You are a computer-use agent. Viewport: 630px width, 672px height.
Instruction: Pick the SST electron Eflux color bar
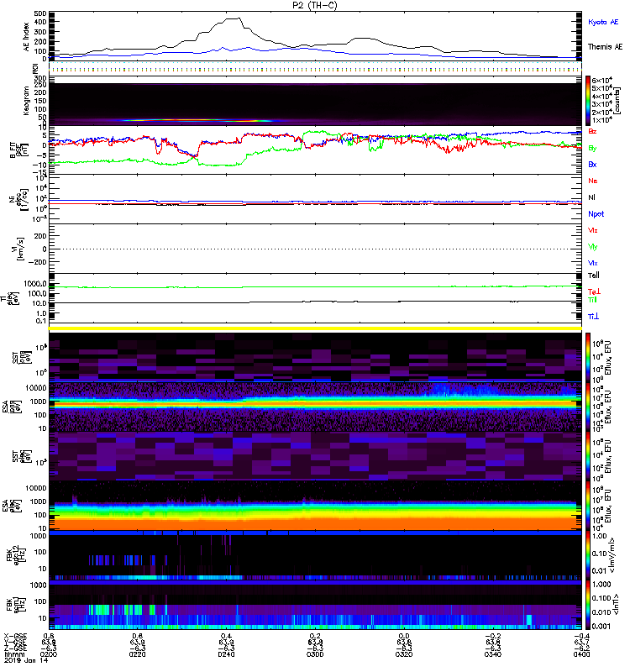tap(588, 455)
